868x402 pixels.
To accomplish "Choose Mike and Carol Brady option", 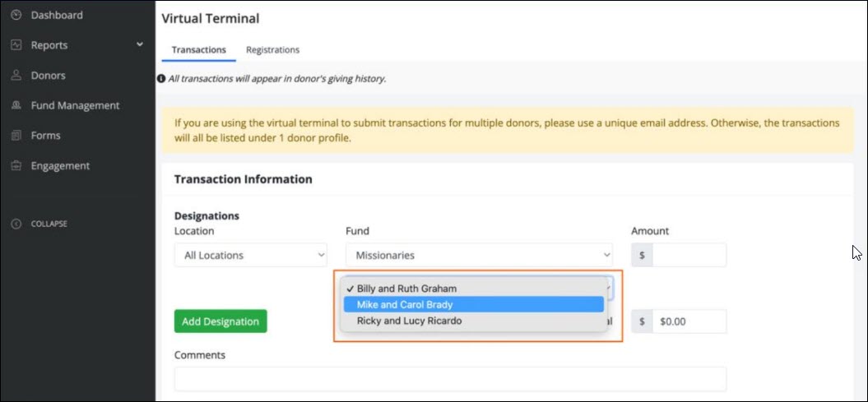I will coord(405,304).
